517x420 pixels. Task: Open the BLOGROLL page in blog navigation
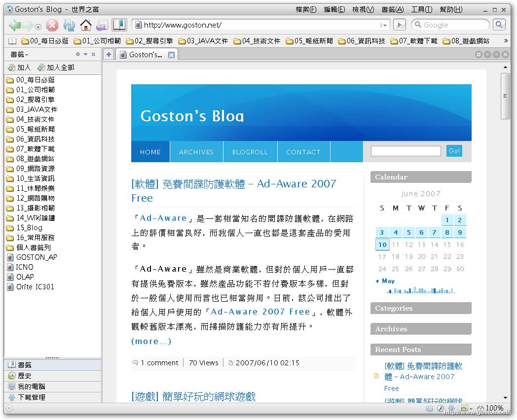[x=250, y=152]
